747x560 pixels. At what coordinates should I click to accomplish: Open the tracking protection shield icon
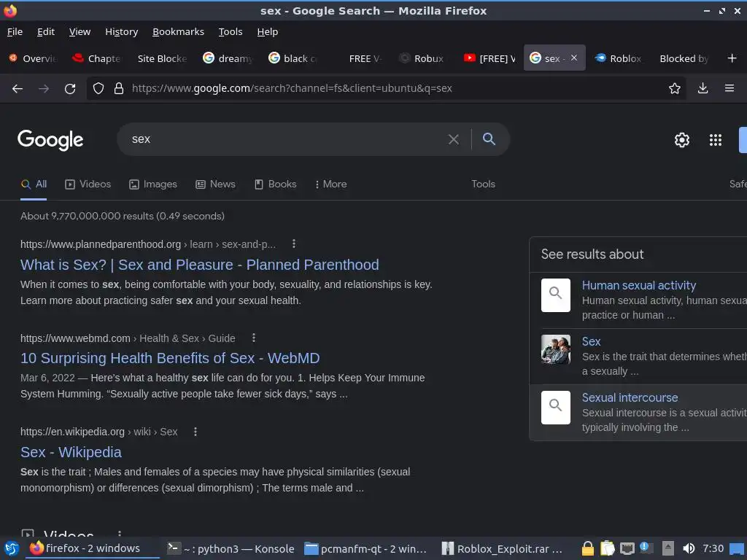[98, 88]
